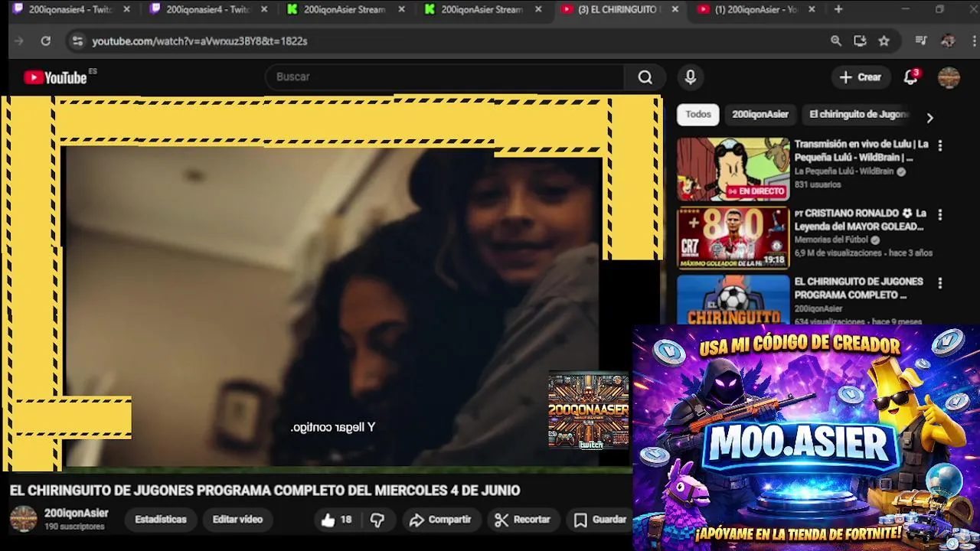
Task: Open options for the Chiringuito programa completo suggestion
Action: click(x=939, y=283)
